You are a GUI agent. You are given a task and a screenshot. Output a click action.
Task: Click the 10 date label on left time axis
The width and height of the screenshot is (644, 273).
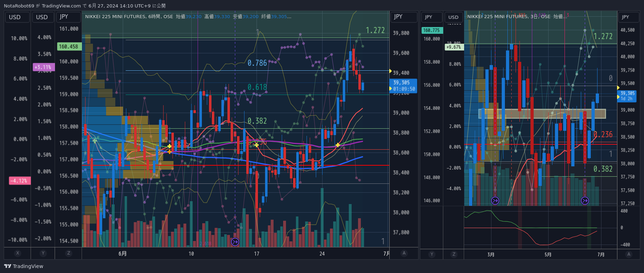click(191, 253)
